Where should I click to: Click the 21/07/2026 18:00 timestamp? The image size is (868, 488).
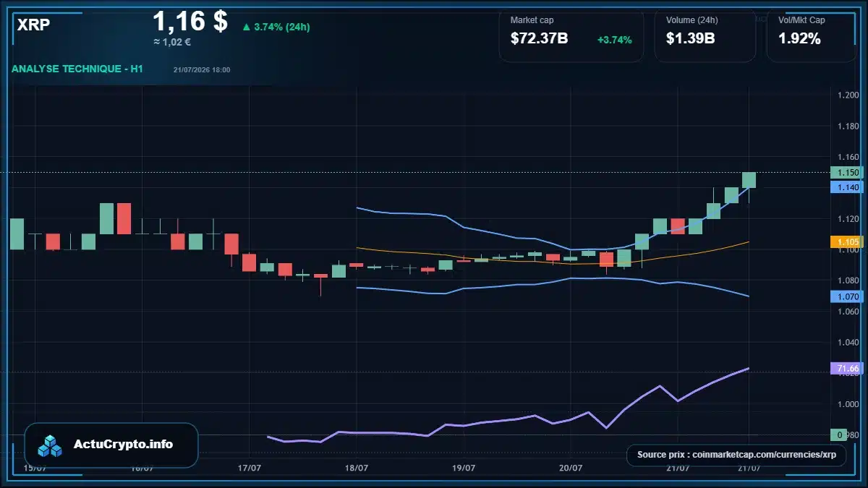click(x=202, y=70)
